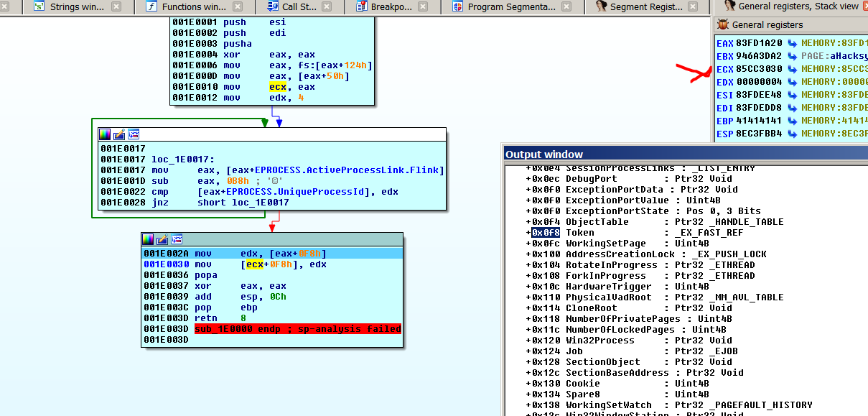Follow the jump arrow beside ECX register

coord(793,69)
